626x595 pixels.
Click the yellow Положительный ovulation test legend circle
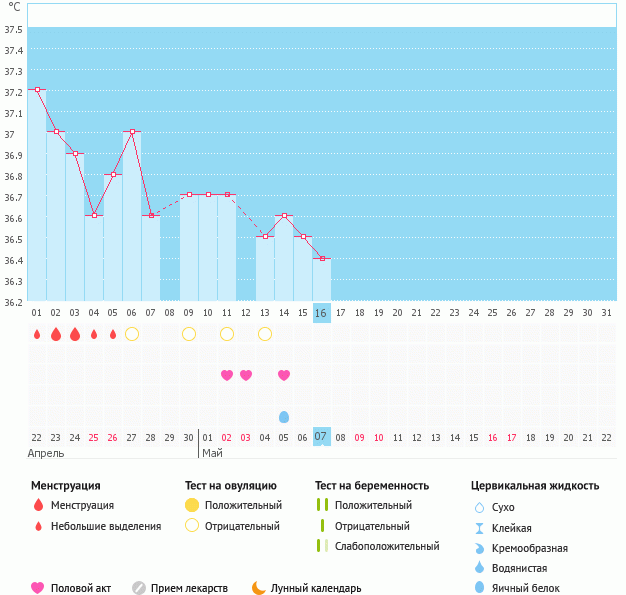[x=191, y=505]
